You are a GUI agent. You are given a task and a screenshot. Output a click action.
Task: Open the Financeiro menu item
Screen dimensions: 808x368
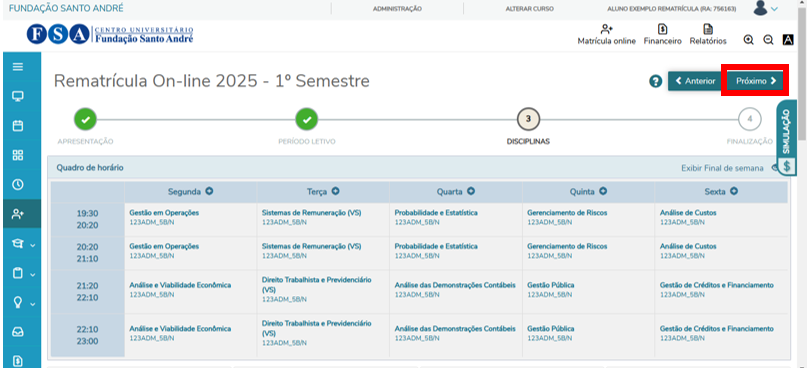(663, 35)
